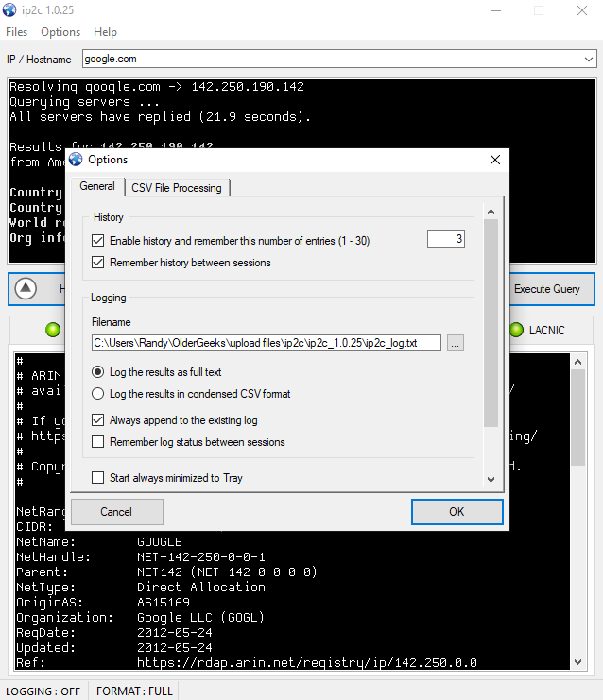603x700 pixels.
Task: Enable Remember log status between sessions
Action: pos(97,442)
